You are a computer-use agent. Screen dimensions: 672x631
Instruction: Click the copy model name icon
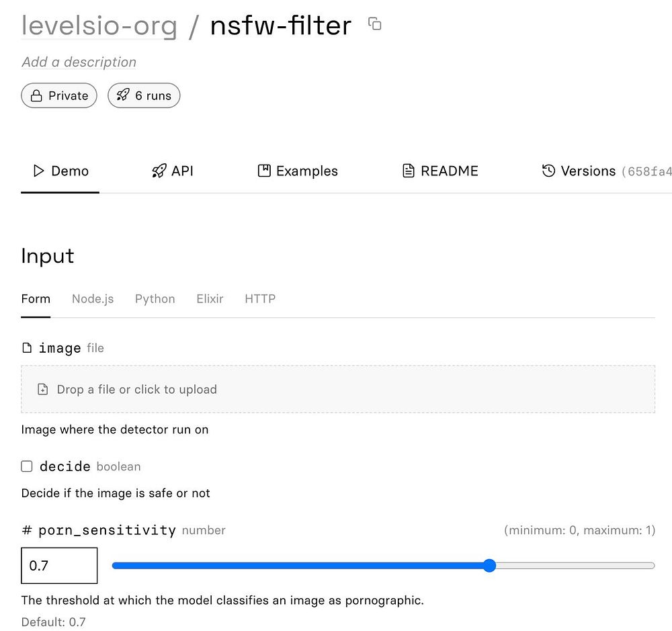tap(375, 24)
